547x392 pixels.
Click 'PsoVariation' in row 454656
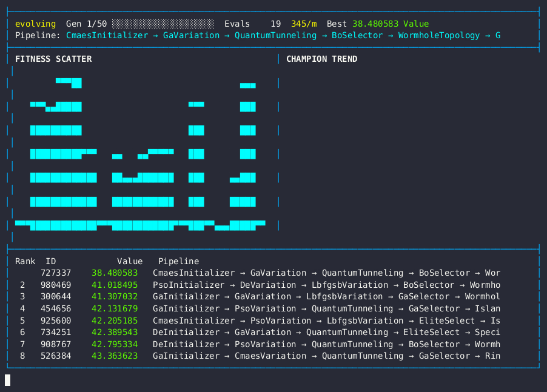266,309
